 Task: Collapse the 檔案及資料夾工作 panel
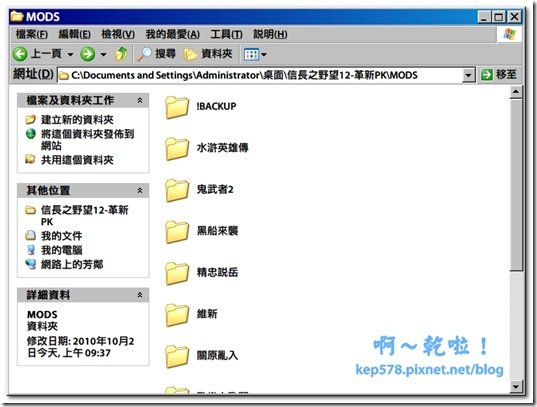(x=140, y=100)
